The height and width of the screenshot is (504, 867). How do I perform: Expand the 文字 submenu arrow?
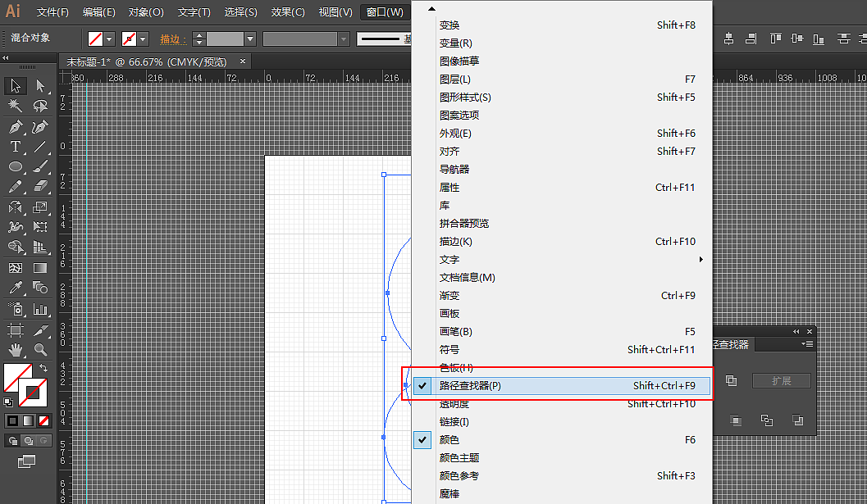click(700, 259)
